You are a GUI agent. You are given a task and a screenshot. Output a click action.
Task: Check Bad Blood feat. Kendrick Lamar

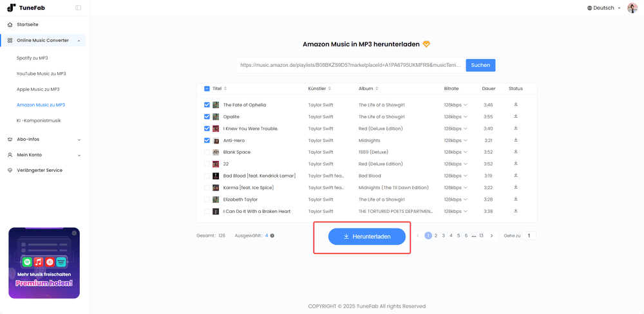[207, 176]
